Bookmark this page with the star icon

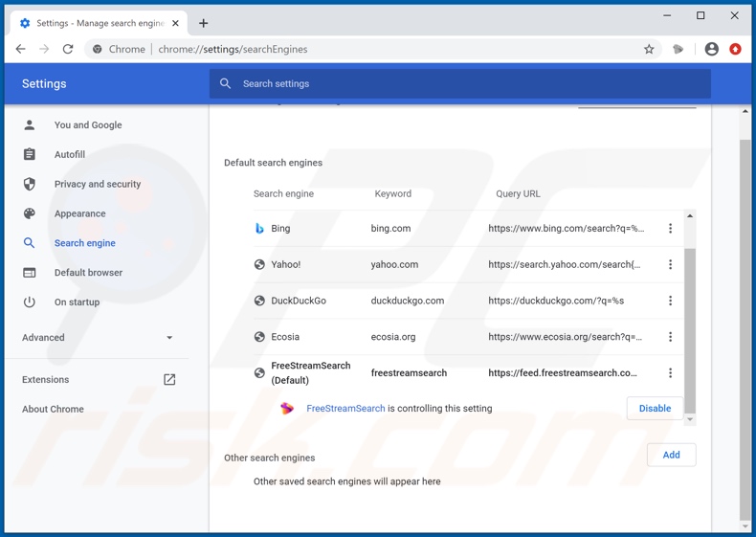(649, 49)
